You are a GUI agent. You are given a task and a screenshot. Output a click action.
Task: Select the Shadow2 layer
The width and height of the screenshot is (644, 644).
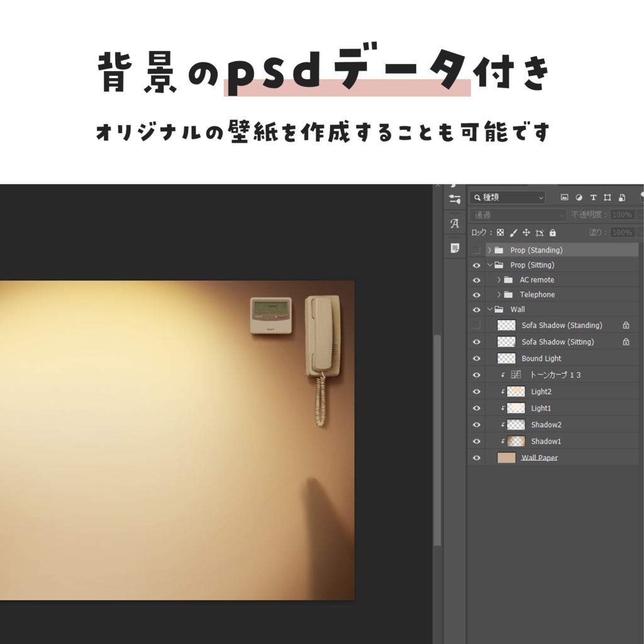(553, 425)
